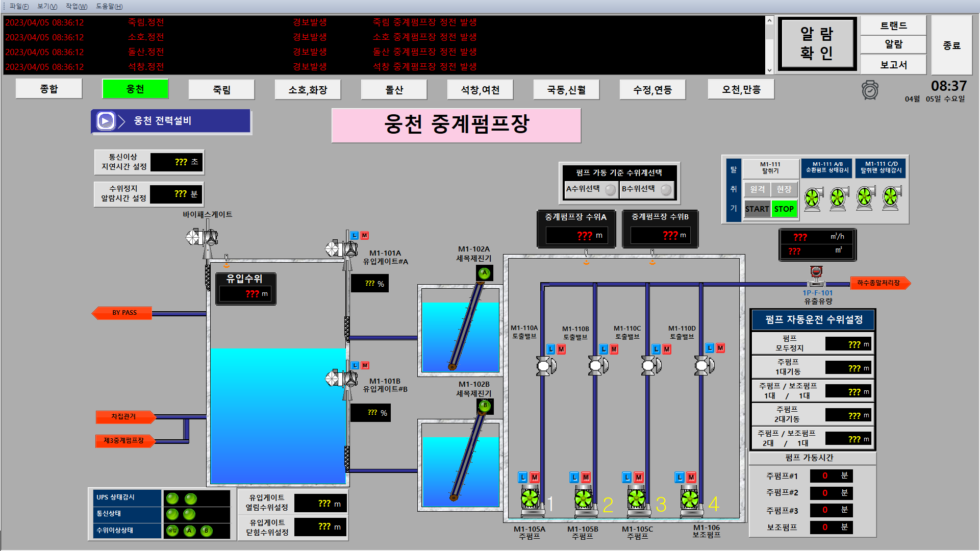980x551 pixels.
Task: Click the 1P-F-101 flow meter icon
Action: (816, 276)
